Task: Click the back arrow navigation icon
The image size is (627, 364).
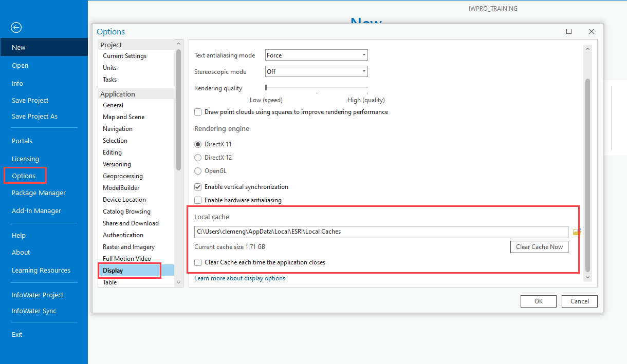Action: tap(16, 28)
